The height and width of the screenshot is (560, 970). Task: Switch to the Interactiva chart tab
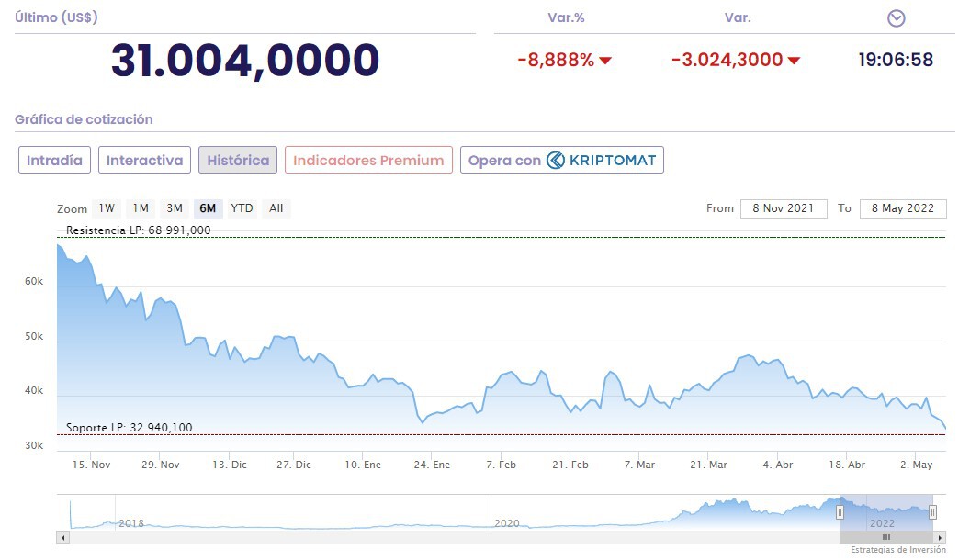point(144,160)
